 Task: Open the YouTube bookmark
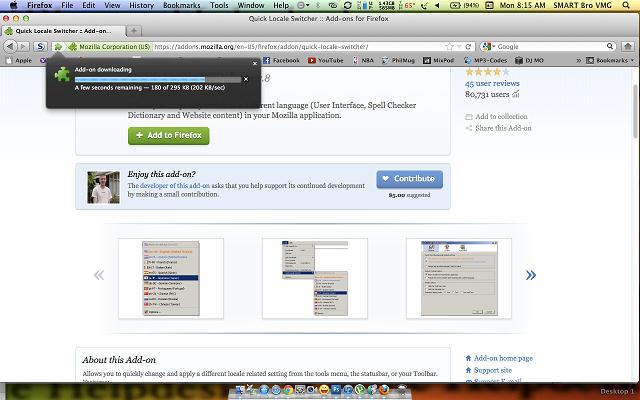pos(326,60)
